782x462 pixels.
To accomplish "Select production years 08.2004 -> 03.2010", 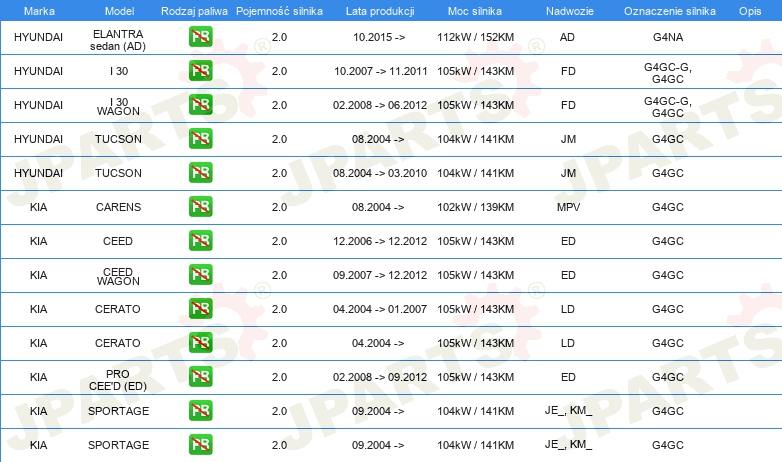I will (380, 173).
